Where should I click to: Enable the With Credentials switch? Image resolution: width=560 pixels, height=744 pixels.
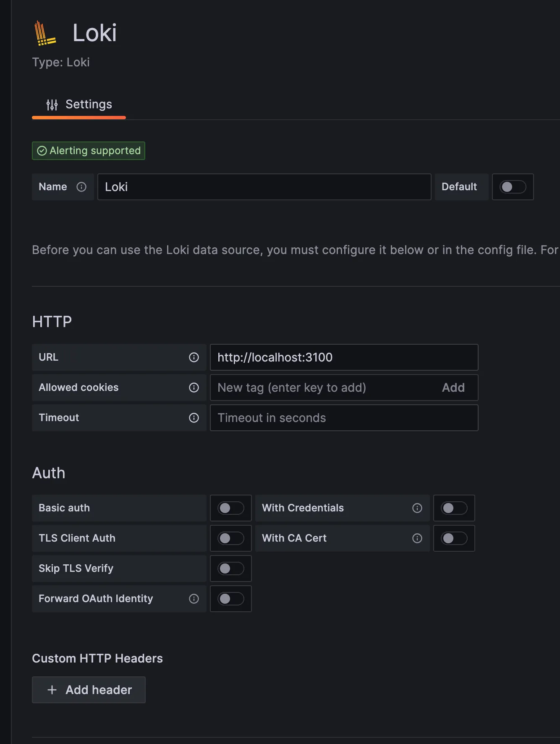(454, 508)
